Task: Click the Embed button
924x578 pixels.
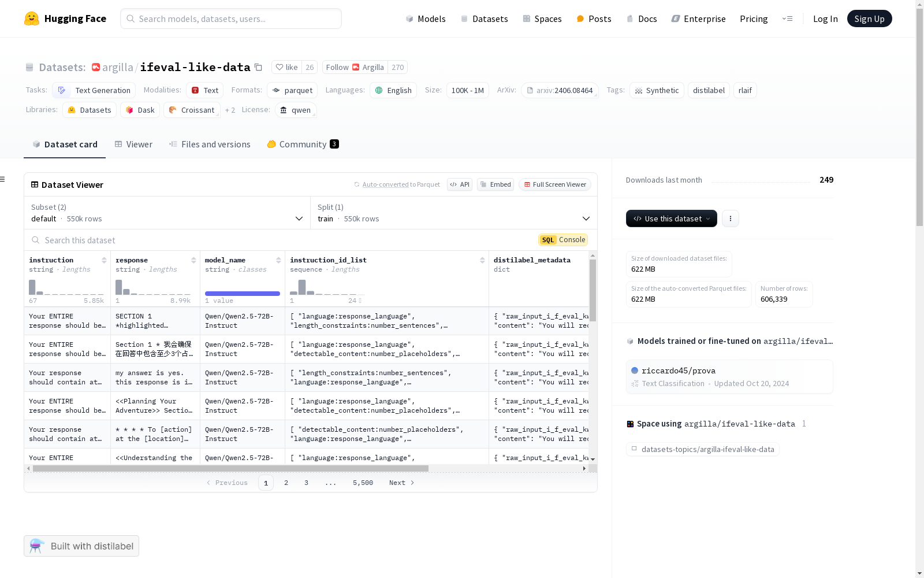Action: pyautogui.click(x=495, y=184)
